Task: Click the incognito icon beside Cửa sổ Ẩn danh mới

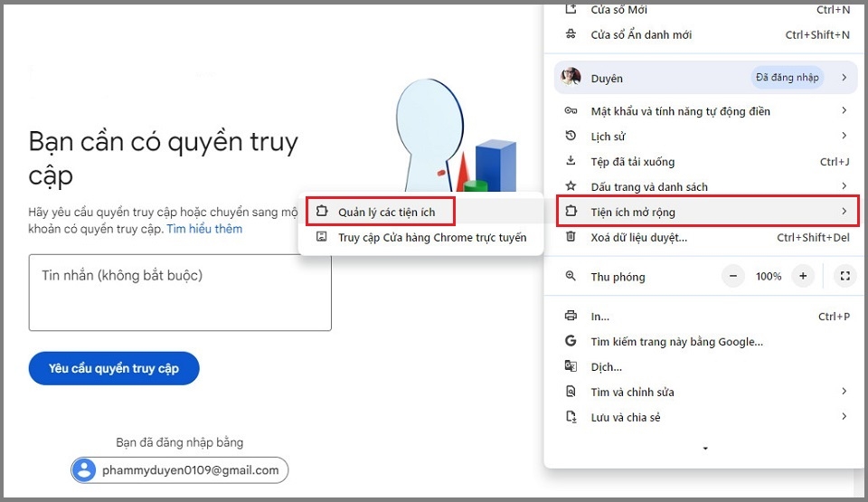Action: coord(571,34)
